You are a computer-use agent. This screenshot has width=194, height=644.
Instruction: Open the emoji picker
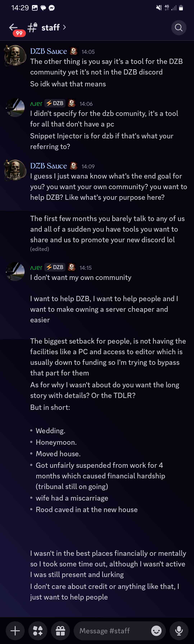pos(156,631)
